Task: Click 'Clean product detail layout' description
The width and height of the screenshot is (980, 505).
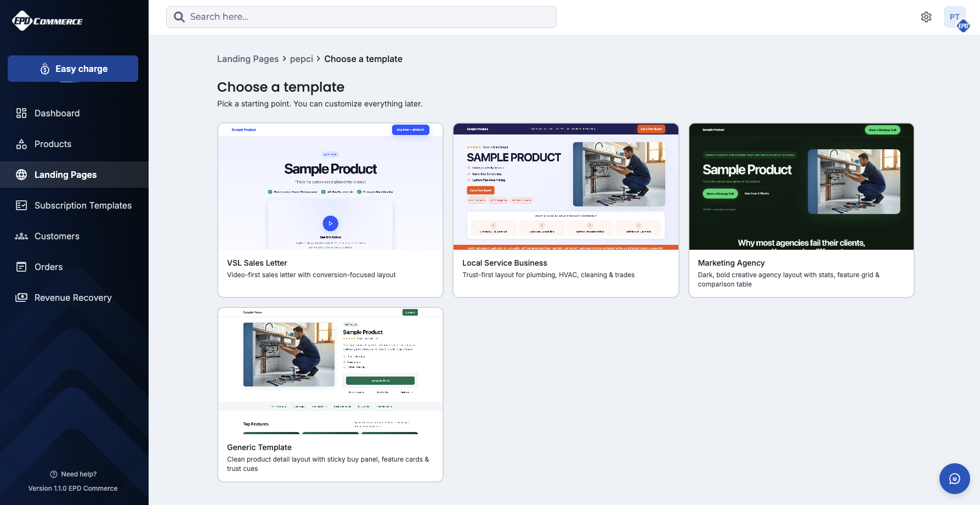Action: pyautogui.click(x=328, y=464)
